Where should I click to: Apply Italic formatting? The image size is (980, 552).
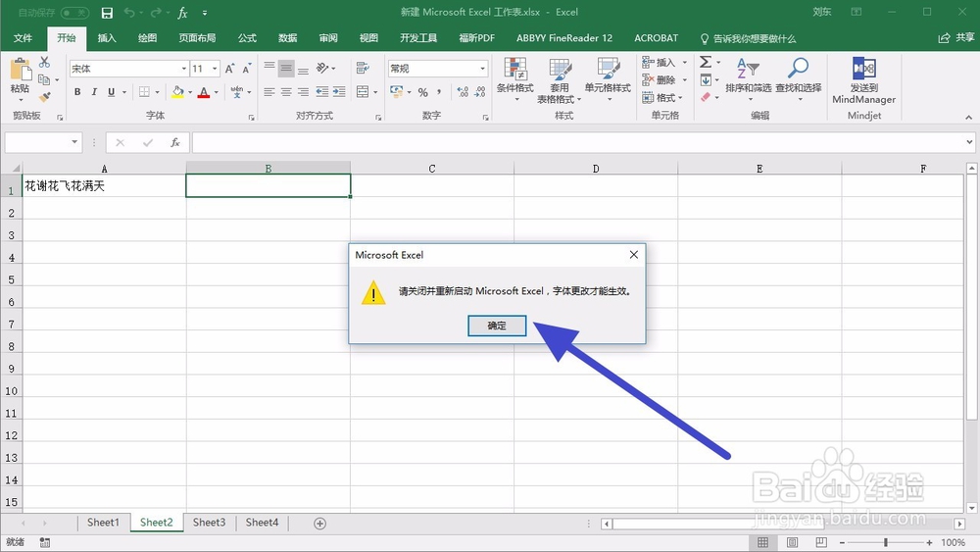(94, 92)
